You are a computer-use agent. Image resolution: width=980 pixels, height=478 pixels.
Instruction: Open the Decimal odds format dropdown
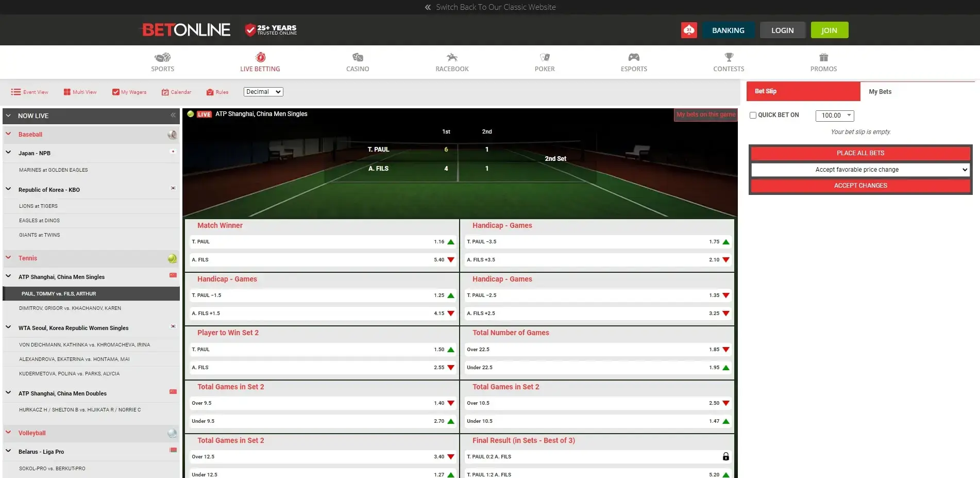point(263,92)
